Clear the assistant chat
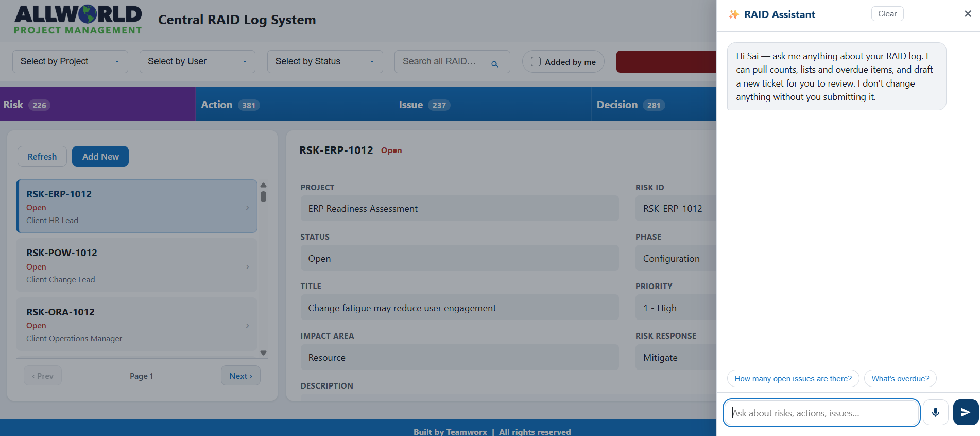This screenshot has width=980, height=436. (887, 14)
